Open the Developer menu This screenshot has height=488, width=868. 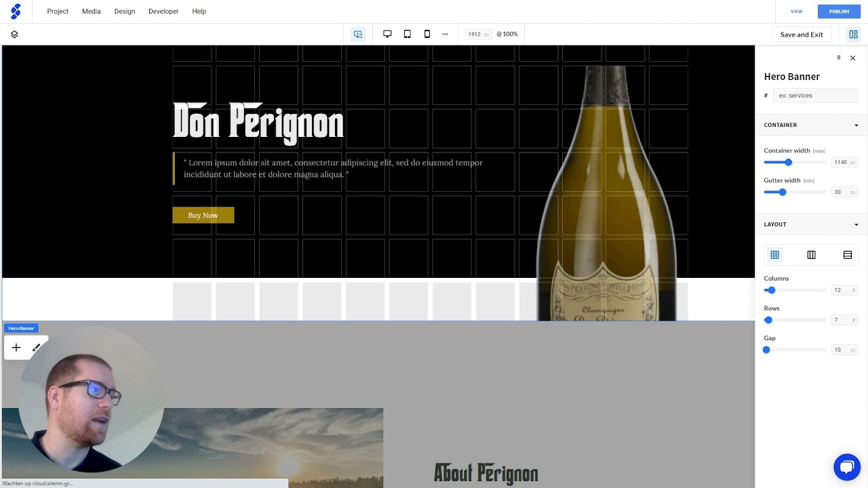(163, 12)
